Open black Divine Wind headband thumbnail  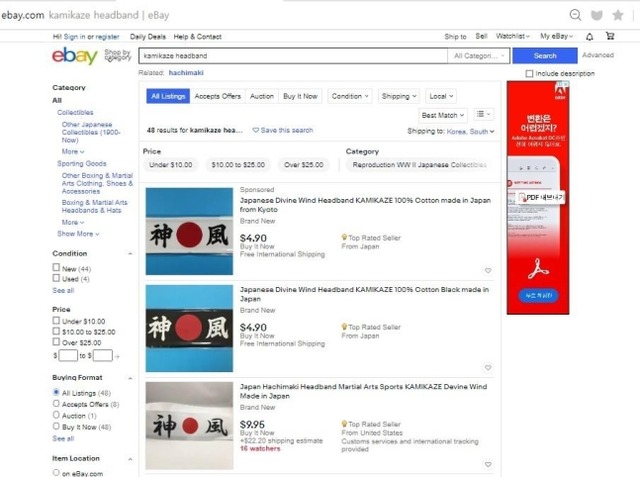[x=189, y=328]
